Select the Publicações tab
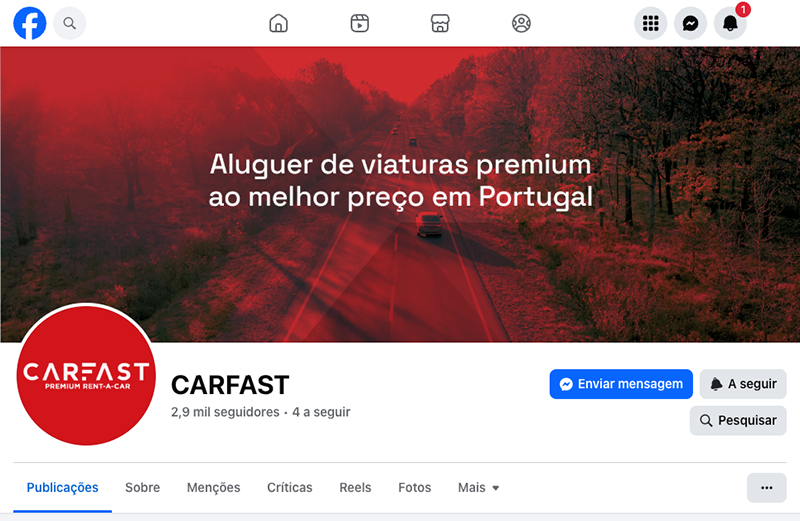Image resolution: width=800 pixels, height=521 pixels. (62, 488)
